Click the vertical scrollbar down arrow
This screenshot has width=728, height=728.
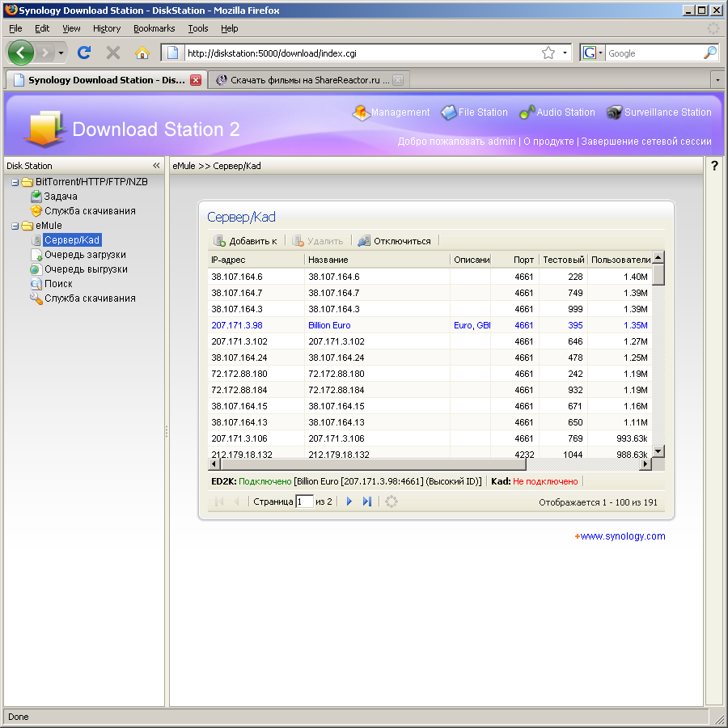658,451
